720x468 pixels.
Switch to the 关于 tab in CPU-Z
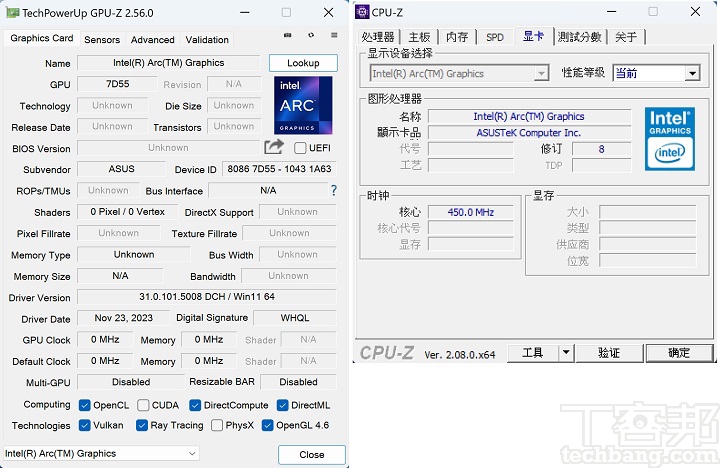point(626,37)
